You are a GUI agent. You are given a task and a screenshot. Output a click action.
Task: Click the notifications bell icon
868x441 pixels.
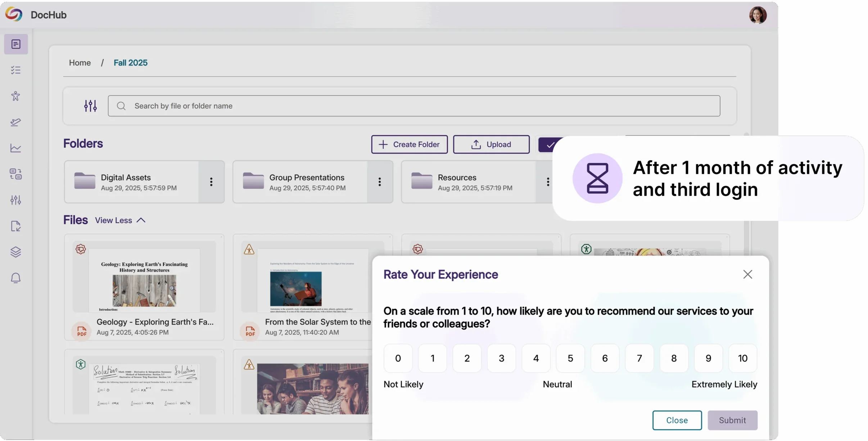[15, 278]
